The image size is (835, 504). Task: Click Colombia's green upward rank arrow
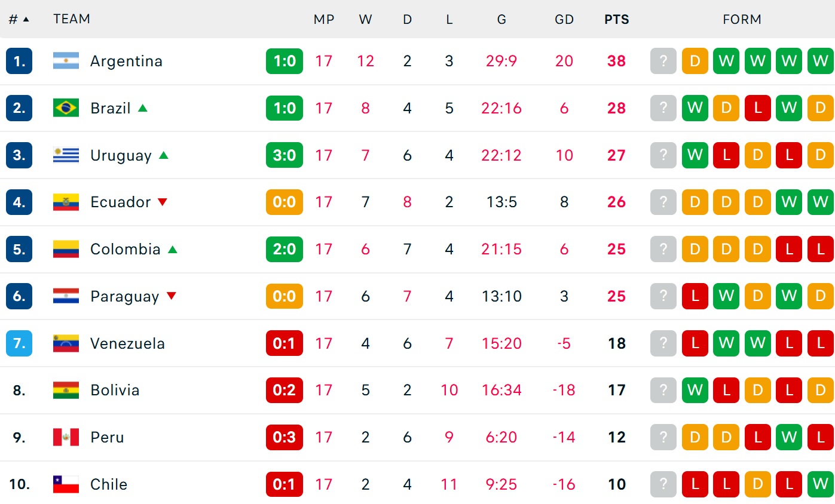pyautogui.click(x=173, y=249)
